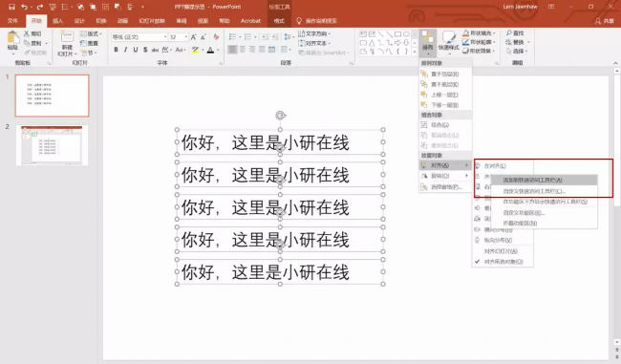
Task: Toggle right text alignment
Action: click(x=252, y=50)
